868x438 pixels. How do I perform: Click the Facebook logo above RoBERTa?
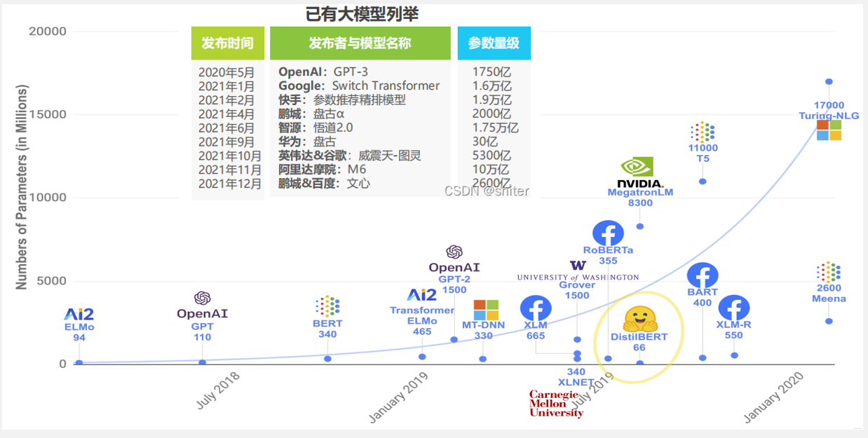pyautogui.click(x=608, y=233)
